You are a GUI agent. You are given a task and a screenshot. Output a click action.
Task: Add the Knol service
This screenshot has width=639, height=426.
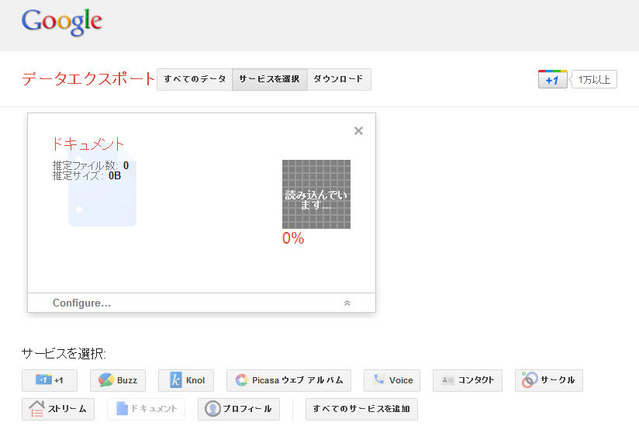pyautogui.click(x=186, y=380)
